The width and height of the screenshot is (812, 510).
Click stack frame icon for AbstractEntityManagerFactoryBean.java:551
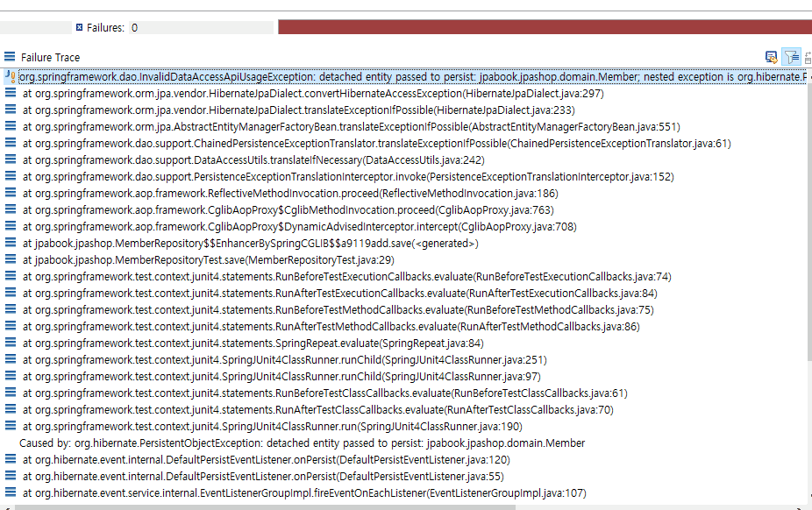pyautogui.click(x=11, y=126)
